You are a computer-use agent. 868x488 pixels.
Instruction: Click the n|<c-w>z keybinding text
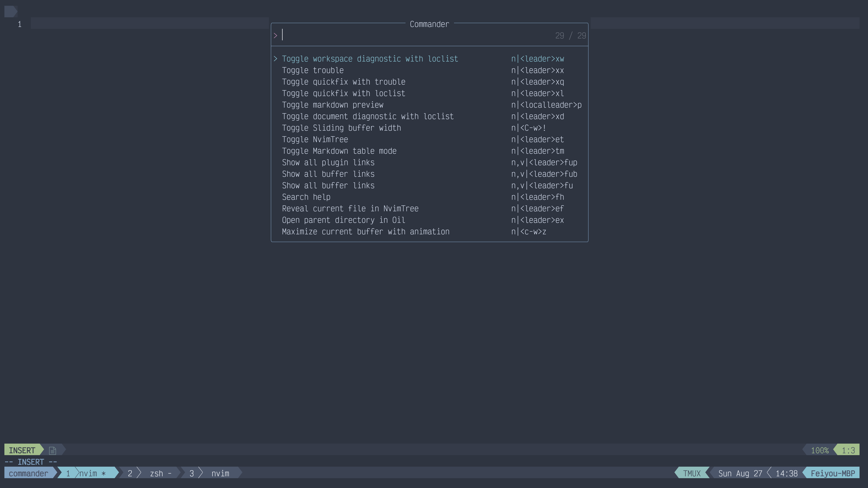528,232
